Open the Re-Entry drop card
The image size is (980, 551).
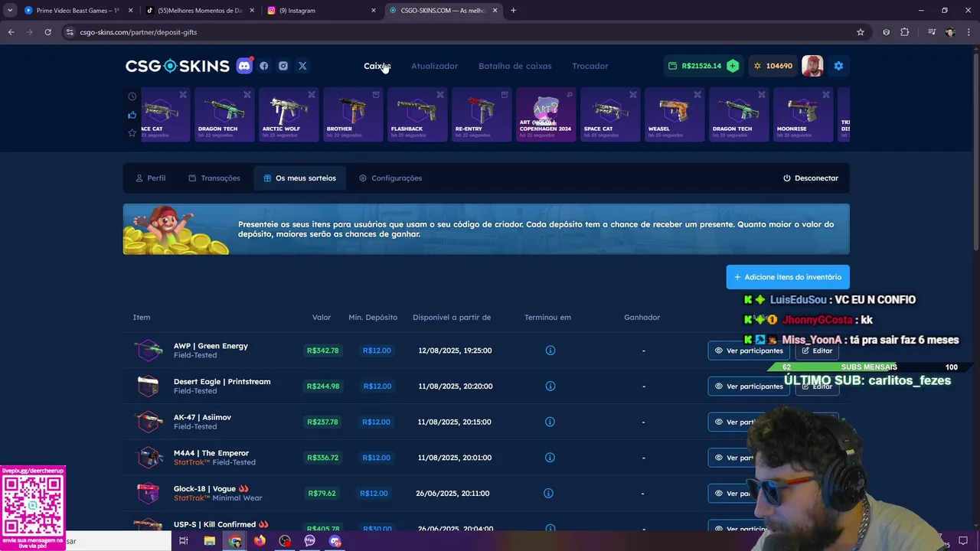click(x=482, y=115)
